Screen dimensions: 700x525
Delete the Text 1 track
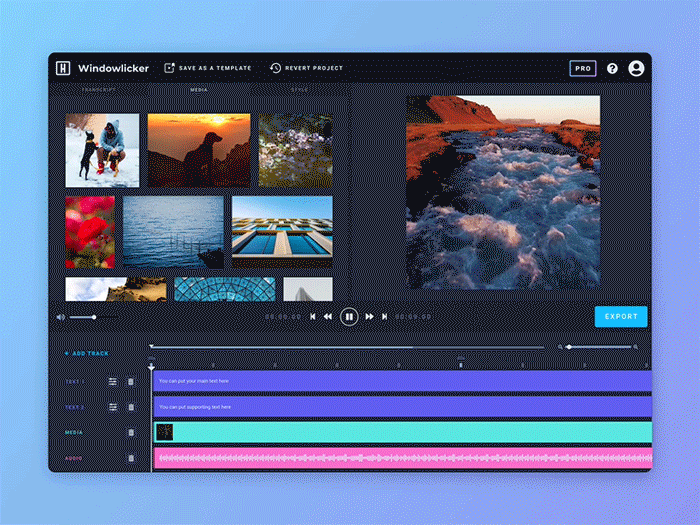click(131, 382)
